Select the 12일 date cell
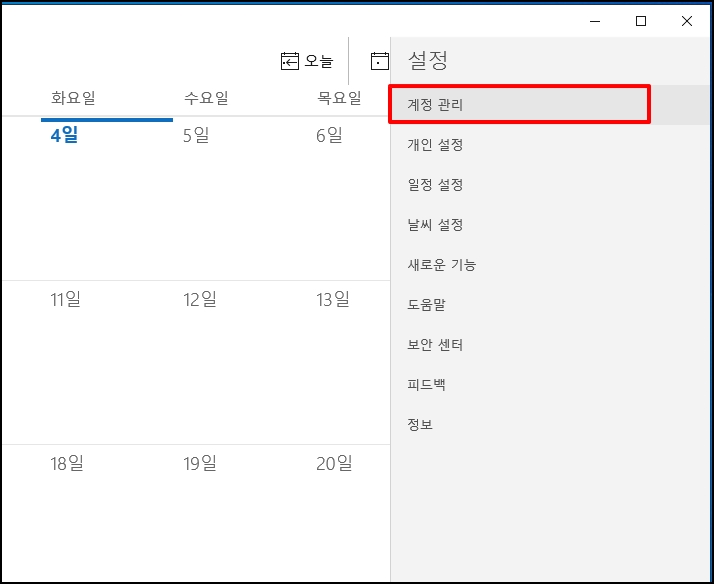 point(240,362)
